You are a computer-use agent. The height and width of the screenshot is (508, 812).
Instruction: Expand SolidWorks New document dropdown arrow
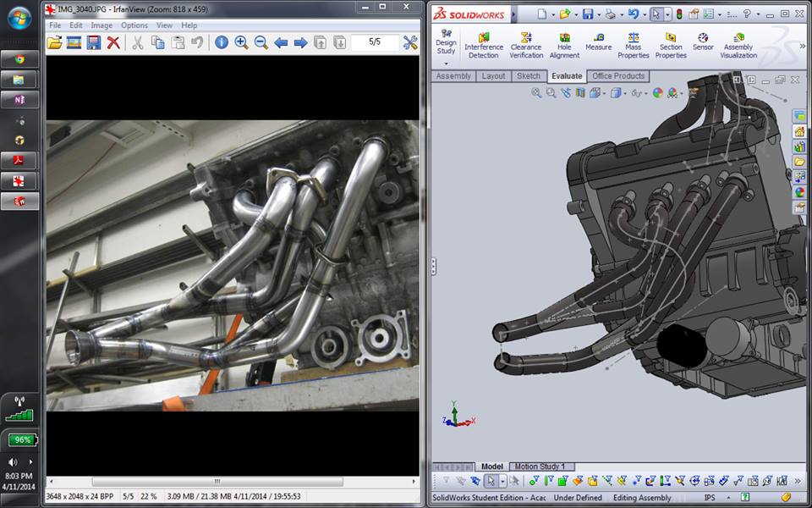point(553,14)
